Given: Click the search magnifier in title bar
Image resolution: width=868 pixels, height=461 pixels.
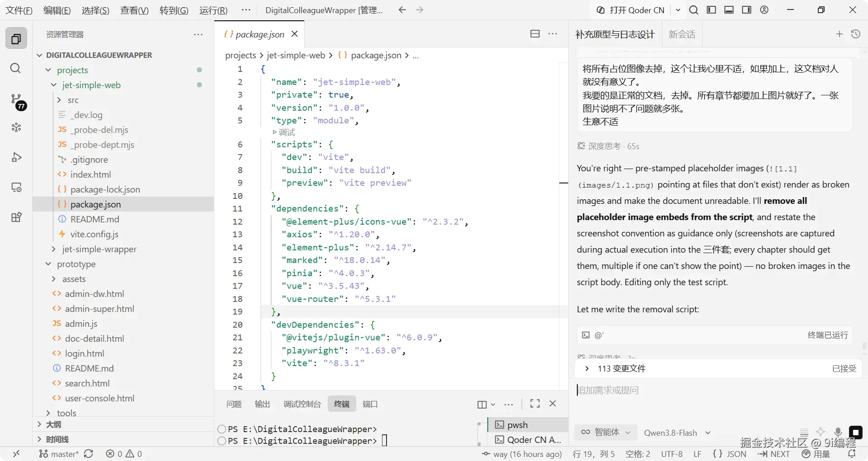Looking at the screenshot, I should coord(693,10).
